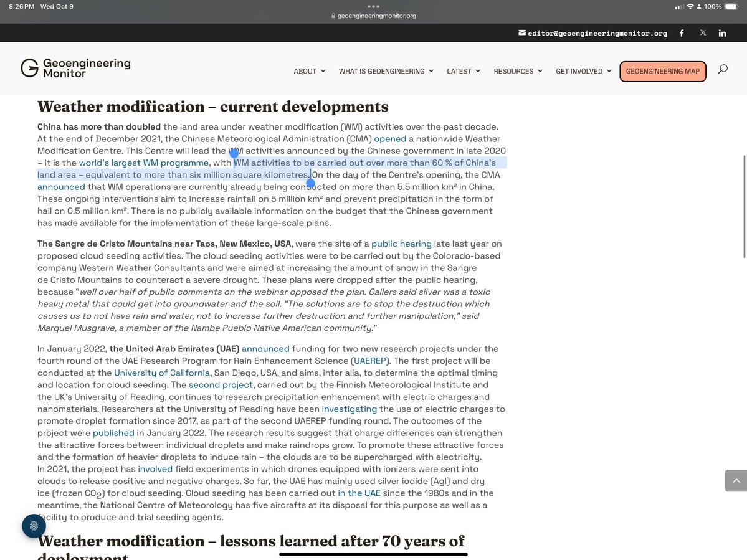
Task: Tap the geoengineeringmonitor.org address bar
Action: 373,16
